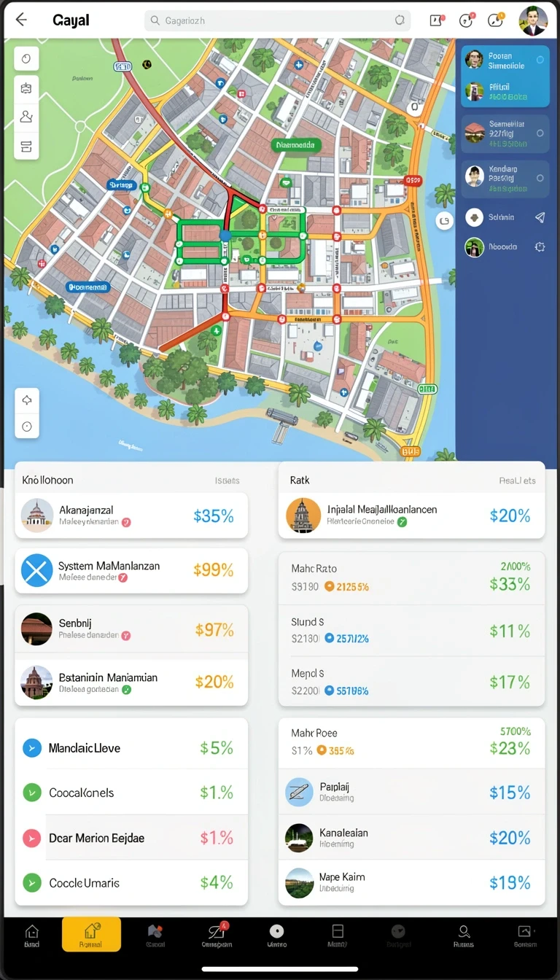
Task: Toggle the green check next to Coocakonels
Action: pos(31,793)
